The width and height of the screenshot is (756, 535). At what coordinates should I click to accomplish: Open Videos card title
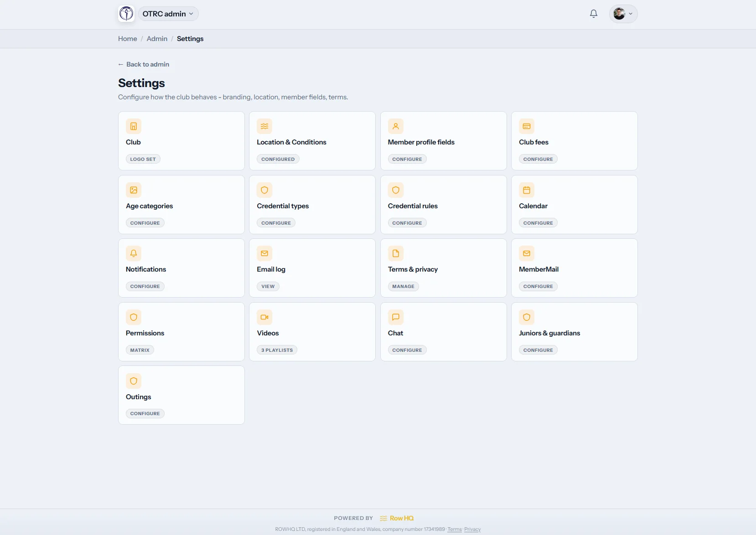pyautogui.click(x=268, y=333)
